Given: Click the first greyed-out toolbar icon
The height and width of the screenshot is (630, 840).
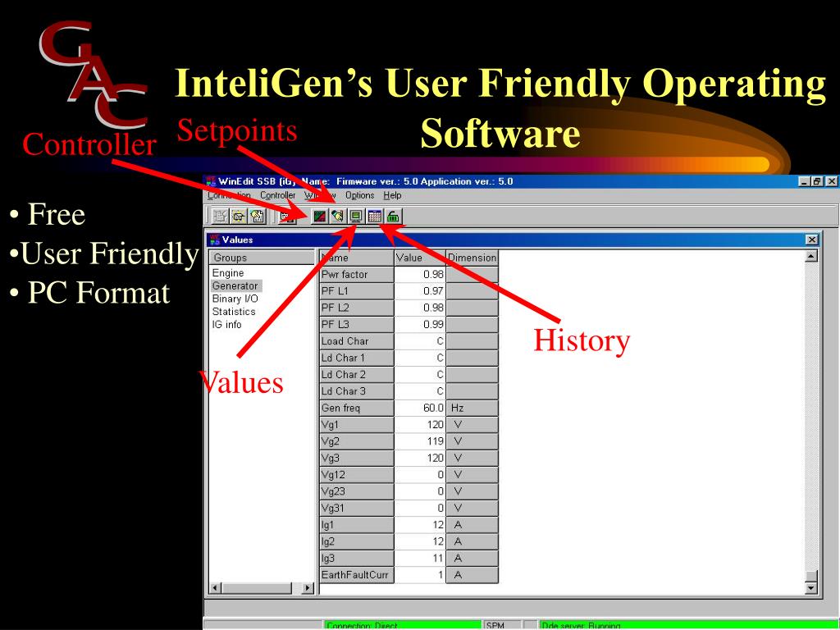Looking at the screenshot, I should [x=220, y=217].
